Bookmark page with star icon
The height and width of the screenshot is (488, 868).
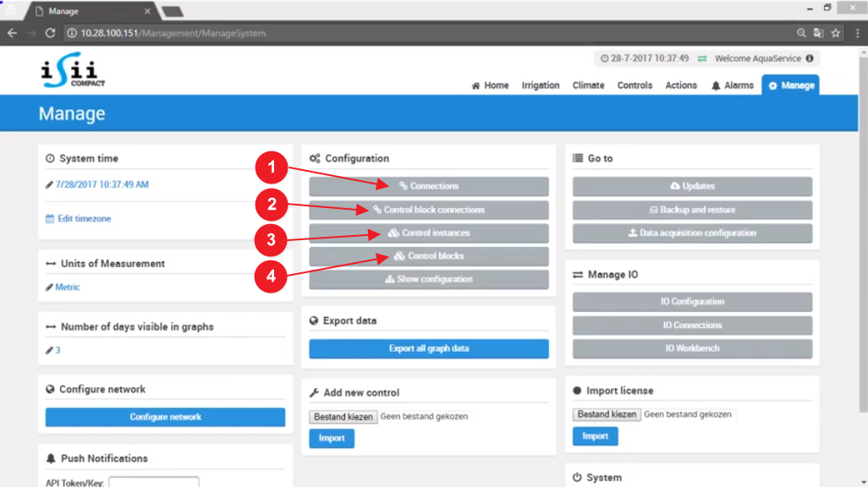(x=836, y=33)
